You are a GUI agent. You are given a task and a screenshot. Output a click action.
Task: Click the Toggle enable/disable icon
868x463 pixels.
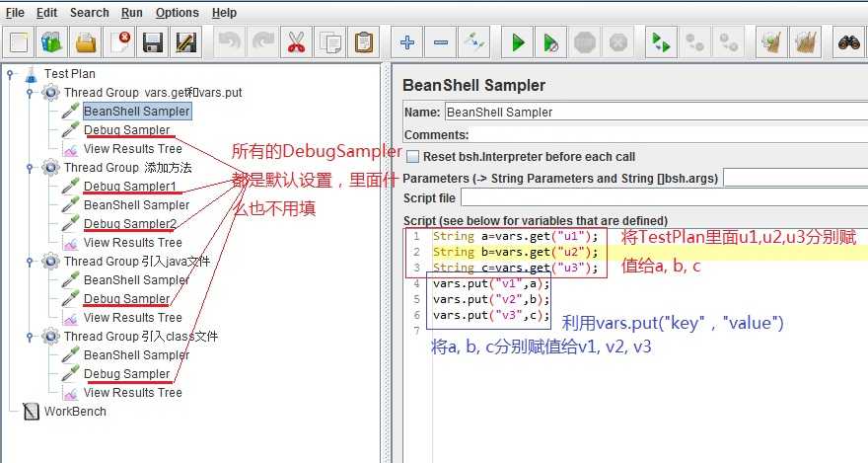474,42
